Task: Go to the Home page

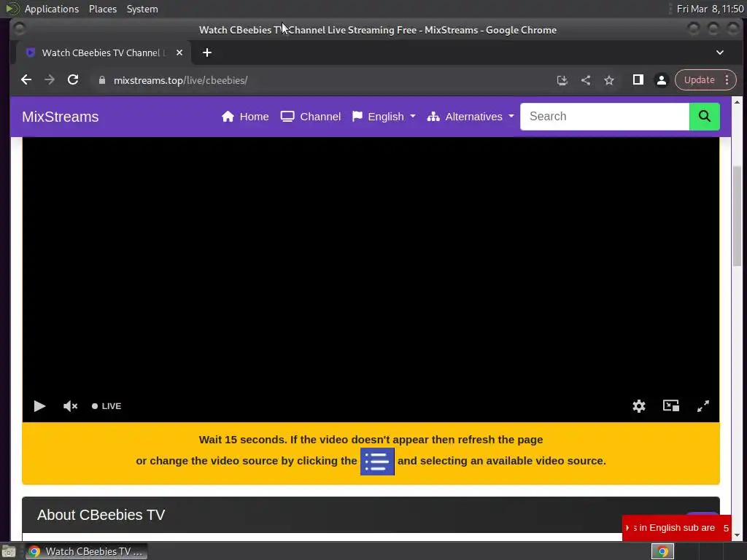Action: point(245,117)
